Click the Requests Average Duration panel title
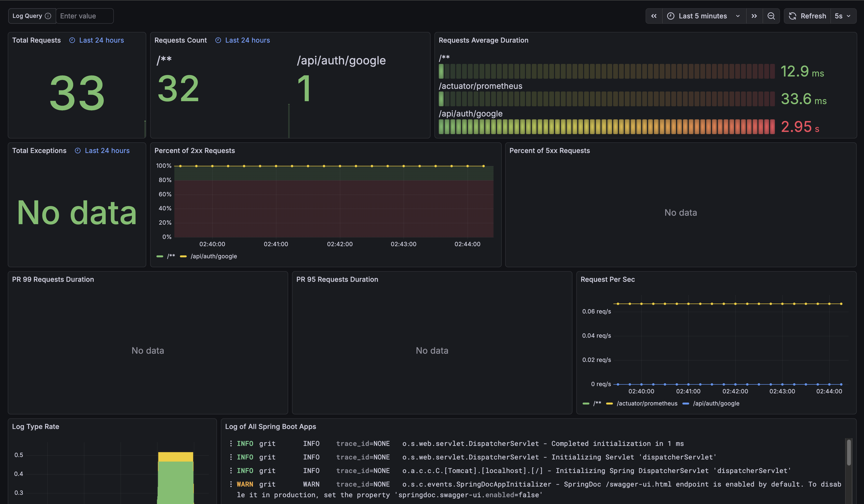 (x=483, y=40)
